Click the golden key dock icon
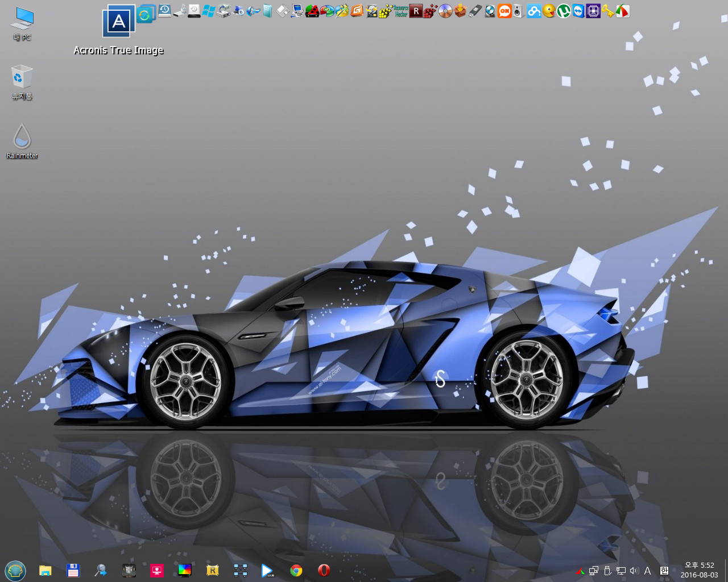The width and height of the screenshot is (728, 582). coord(607,11)
